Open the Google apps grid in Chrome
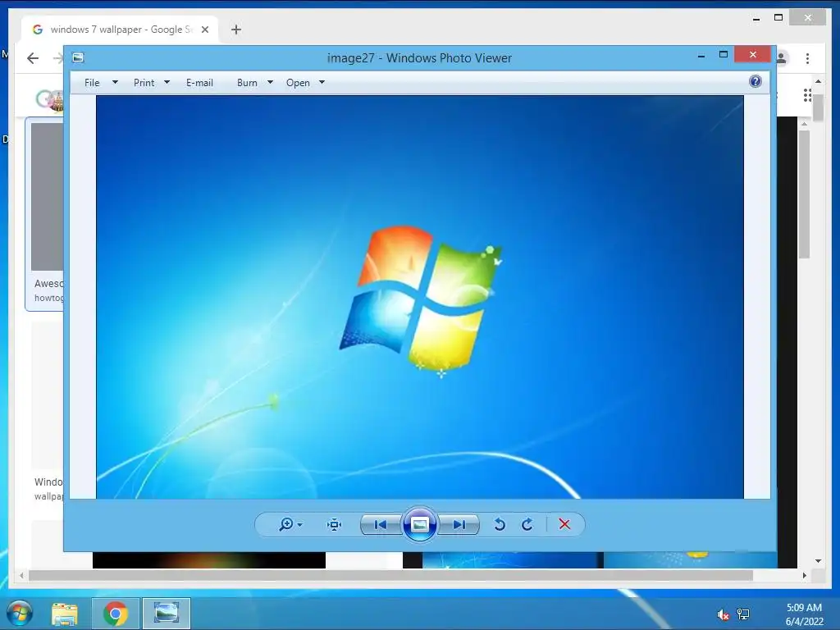Viewport: 840px width, 630px height. [807, 95]
